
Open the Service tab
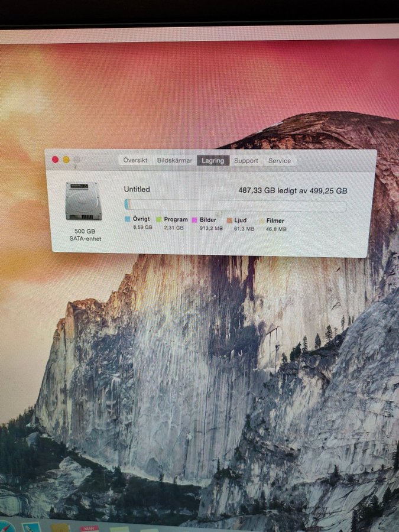[280, 161]
